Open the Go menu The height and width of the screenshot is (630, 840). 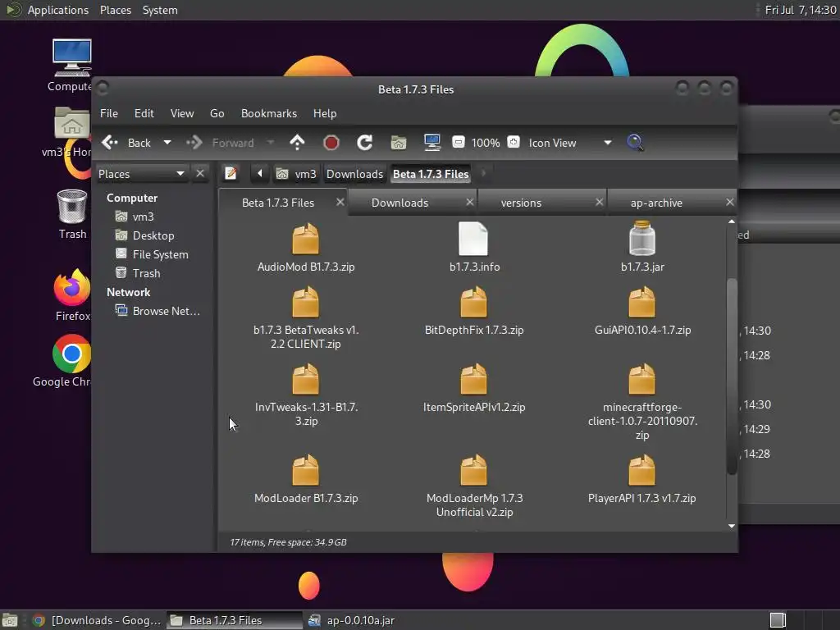point(217,113)
